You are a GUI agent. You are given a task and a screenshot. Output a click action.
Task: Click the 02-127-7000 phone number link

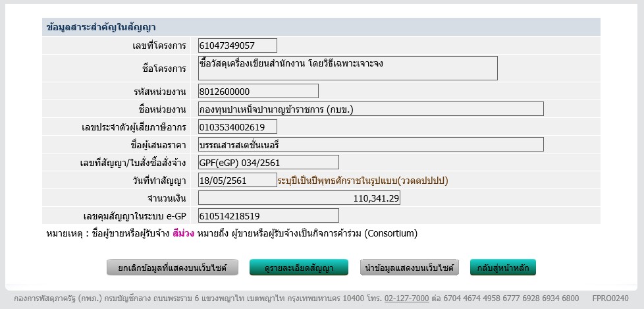tap(406, 298)
